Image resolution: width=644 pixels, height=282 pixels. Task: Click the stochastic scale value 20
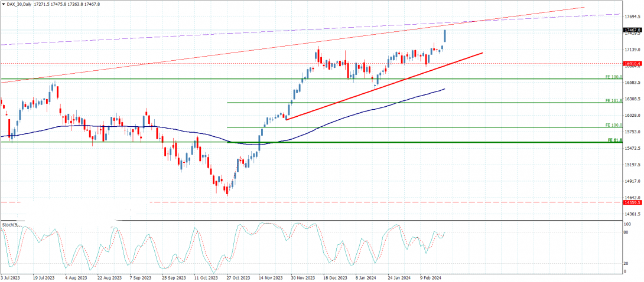pyautogui.click(x=626, y=264)
